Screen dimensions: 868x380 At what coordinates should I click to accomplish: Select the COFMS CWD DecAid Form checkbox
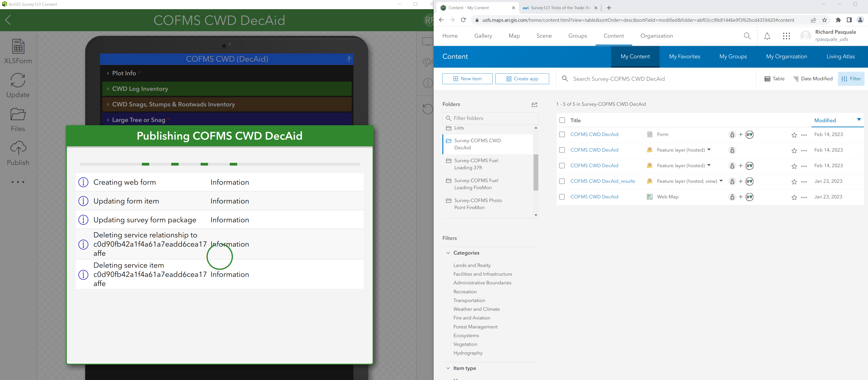[562, 135]
